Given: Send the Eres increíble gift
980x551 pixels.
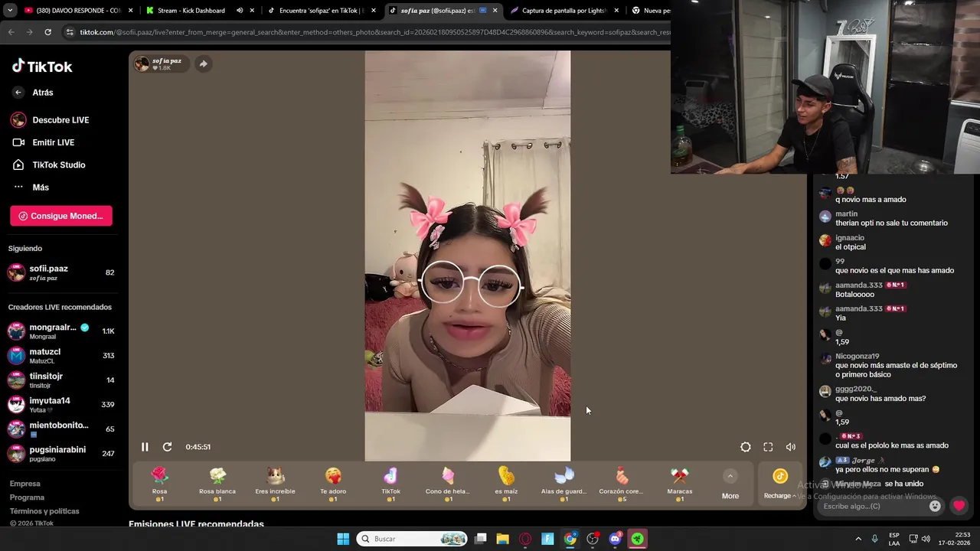Looking at the screenshot, I should point(275,484).
